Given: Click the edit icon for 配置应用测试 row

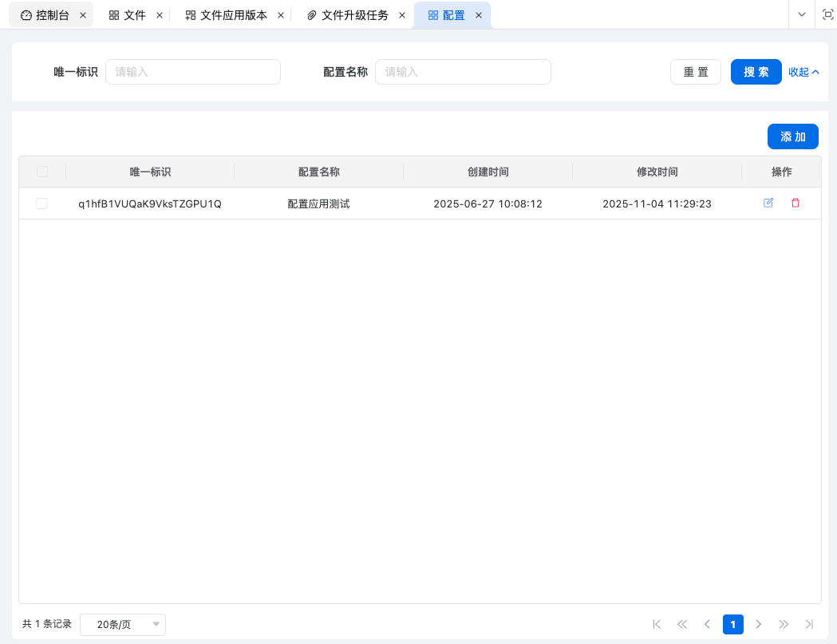Looking at the screenshot, I should 768,203.
